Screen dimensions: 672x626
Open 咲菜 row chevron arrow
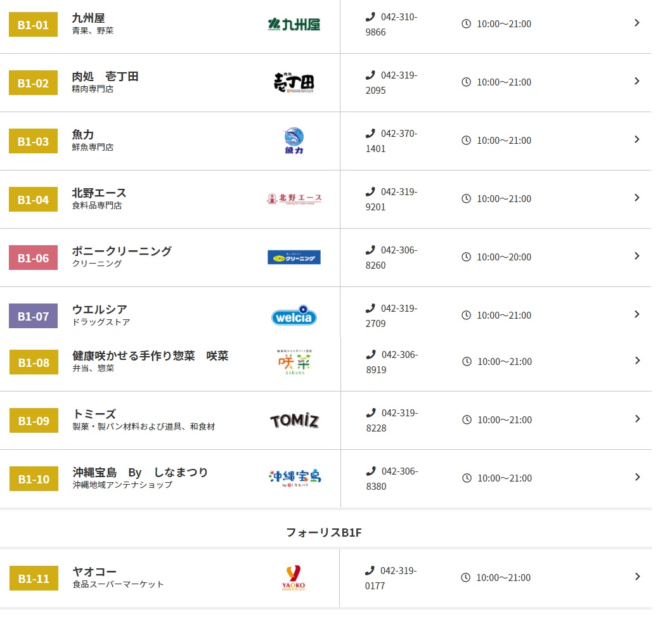pos(637,361)
